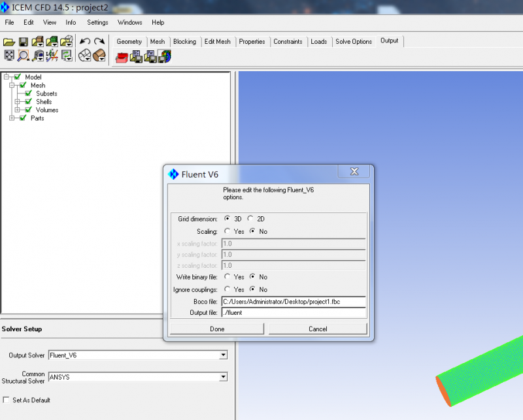Open the local coordinate system (LCS) tool
Screen dimensions: 523x420
(x=52, y=56)
